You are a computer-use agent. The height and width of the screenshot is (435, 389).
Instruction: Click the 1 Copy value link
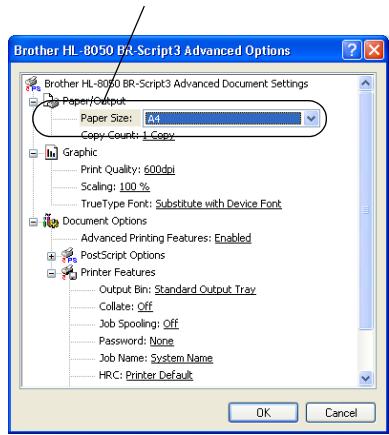(x=159, y=135)
